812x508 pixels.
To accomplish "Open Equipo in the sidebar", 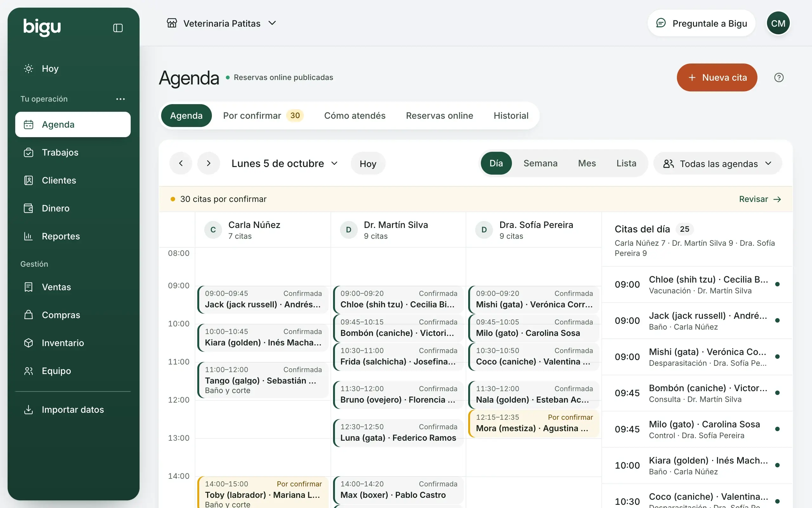I will pos(73,371).
